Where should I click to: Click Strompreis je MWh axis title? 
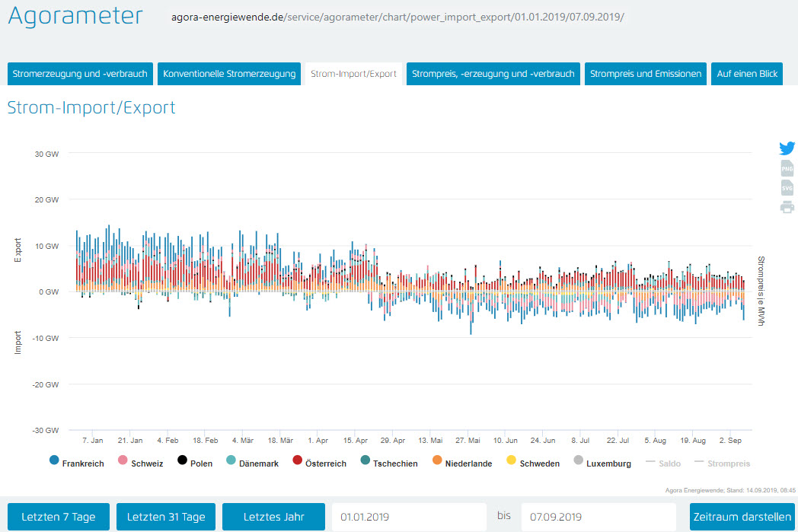761,291
